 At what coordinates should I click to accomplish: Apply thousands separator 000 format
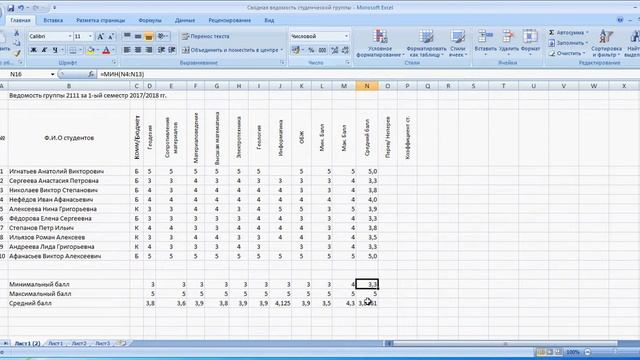click(x=322, y=50)
